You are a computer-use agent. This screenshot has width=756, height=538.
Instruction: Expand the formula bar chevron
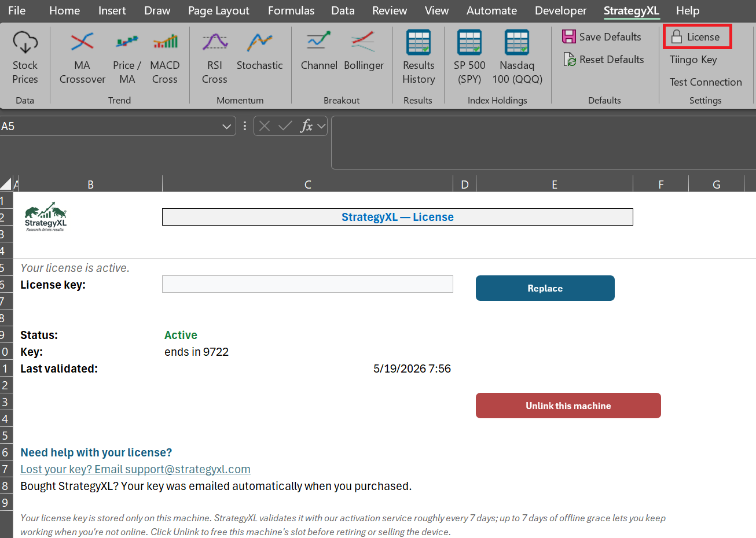[321, 126]
